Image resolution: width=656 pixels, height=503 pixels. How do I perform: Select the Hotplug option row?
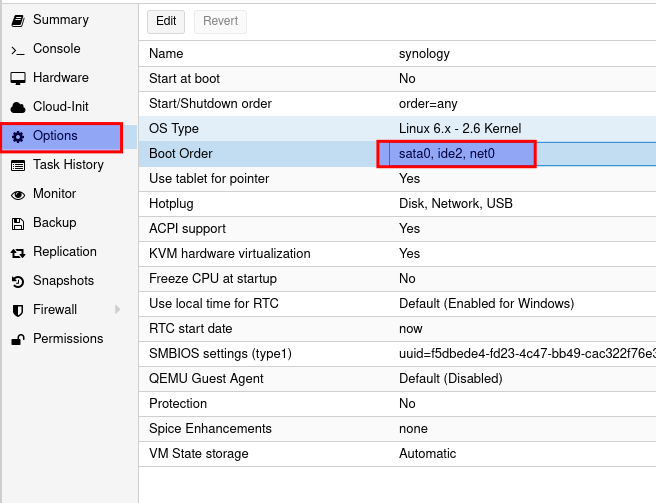click(396, 204)
